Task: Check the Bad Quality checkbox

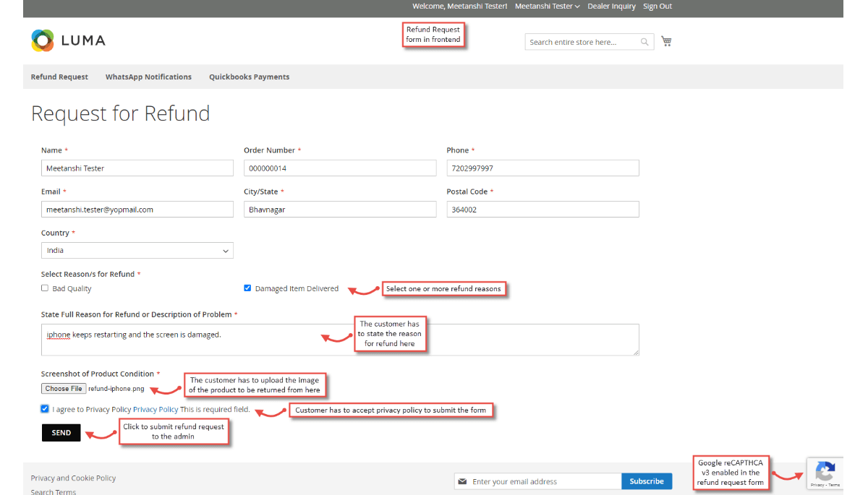Action: click(x=46, y=288)
